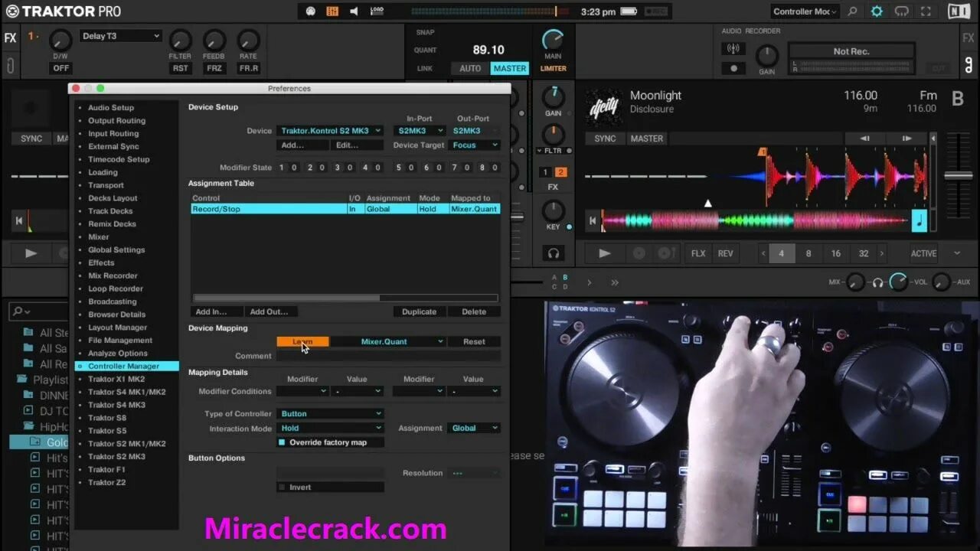The image size is (980, 551).
Task: Toggle FX assign 1 for deck B
Action: [x=546, y=172]
